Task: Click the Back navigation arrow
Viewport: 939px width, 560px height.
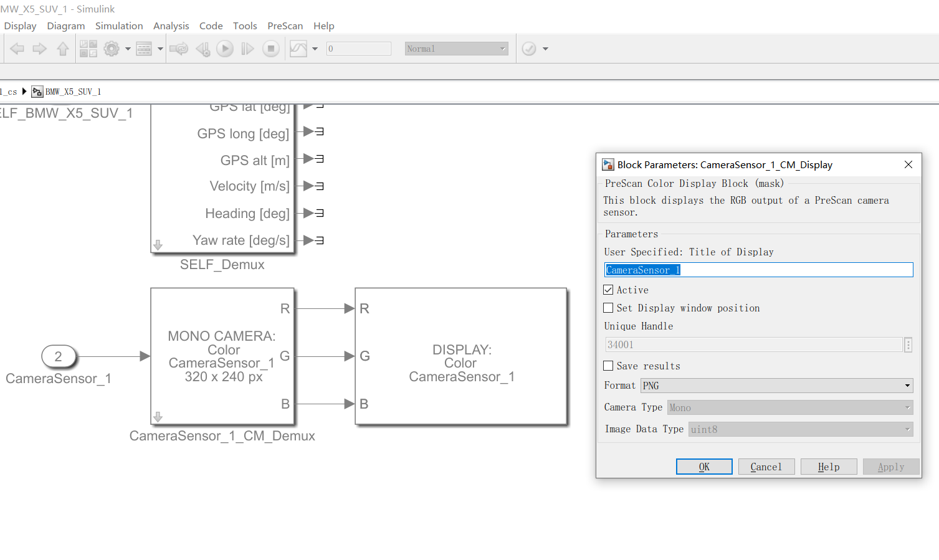Action: coord(17,49)
